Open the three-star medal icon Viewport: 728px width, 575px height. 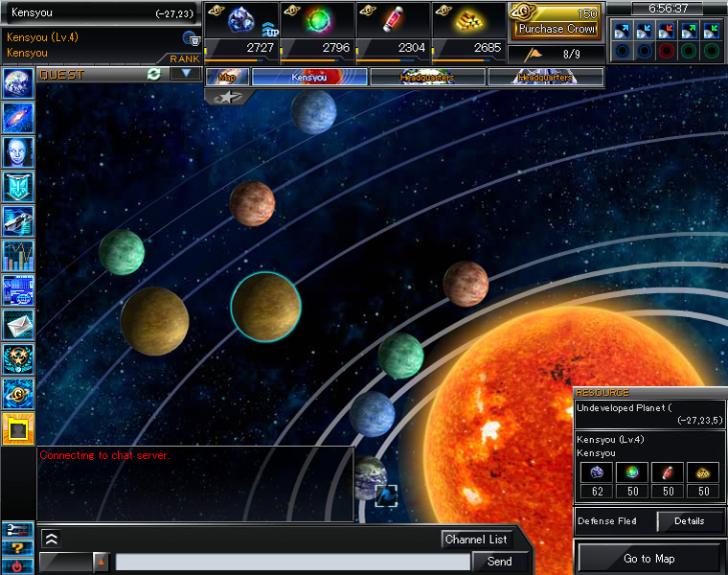(x=18, y=359)
